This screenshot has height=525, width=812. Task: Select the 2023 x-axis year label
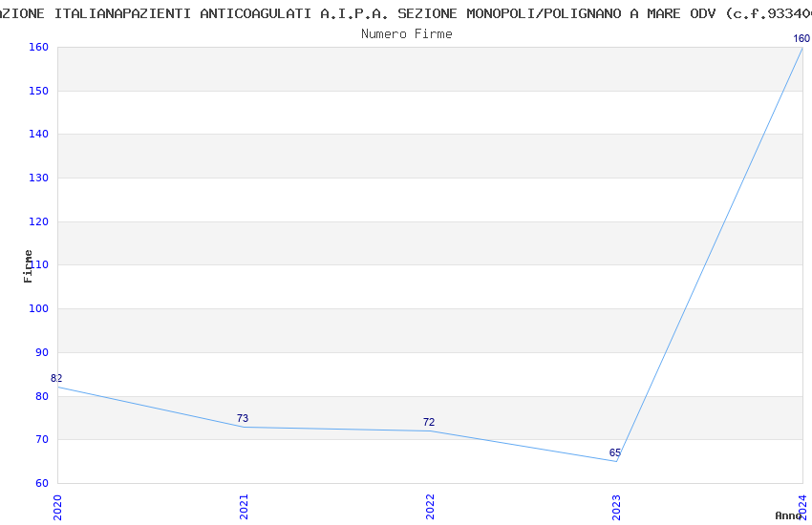click(616, 508)
